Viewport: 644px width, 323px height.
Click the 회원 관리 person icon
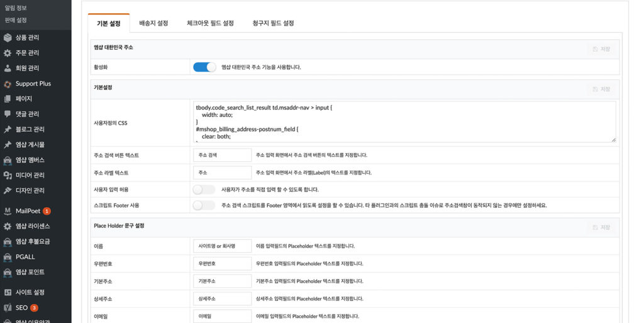coord(8,68)
